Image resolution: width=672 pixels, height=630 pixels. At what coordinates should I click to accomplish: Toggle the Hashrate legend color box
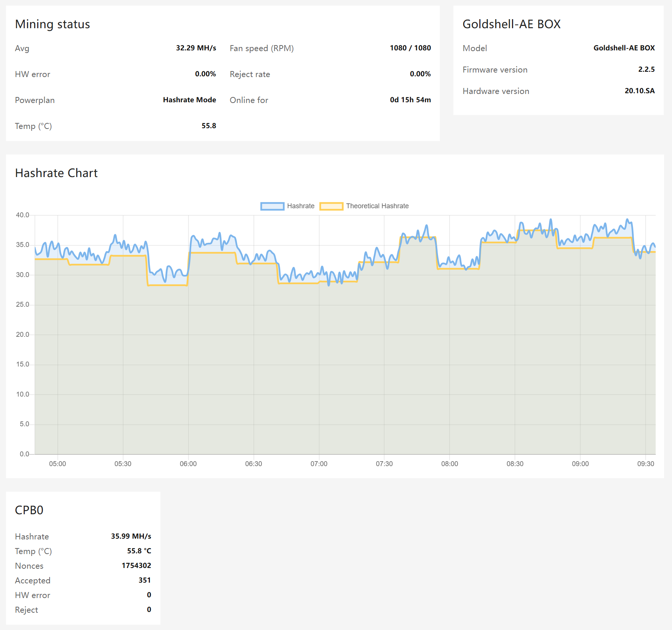[x=272, y=206]
